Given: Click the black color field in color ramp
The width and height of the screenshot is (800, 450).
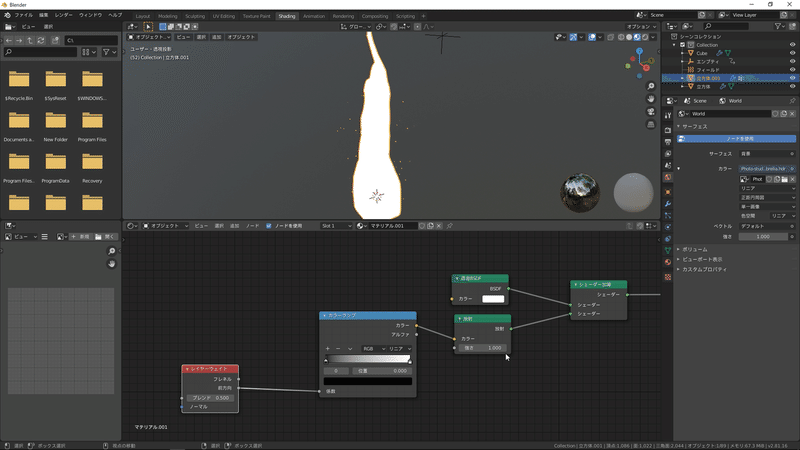Looking at the screenshot, I should click(368, 381).
